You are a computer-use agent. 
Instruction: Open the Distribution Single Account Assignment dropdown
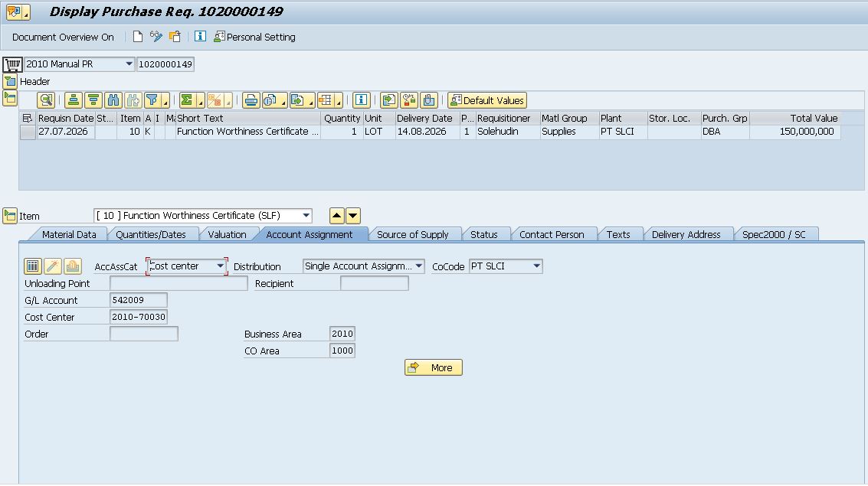(419, 266)
